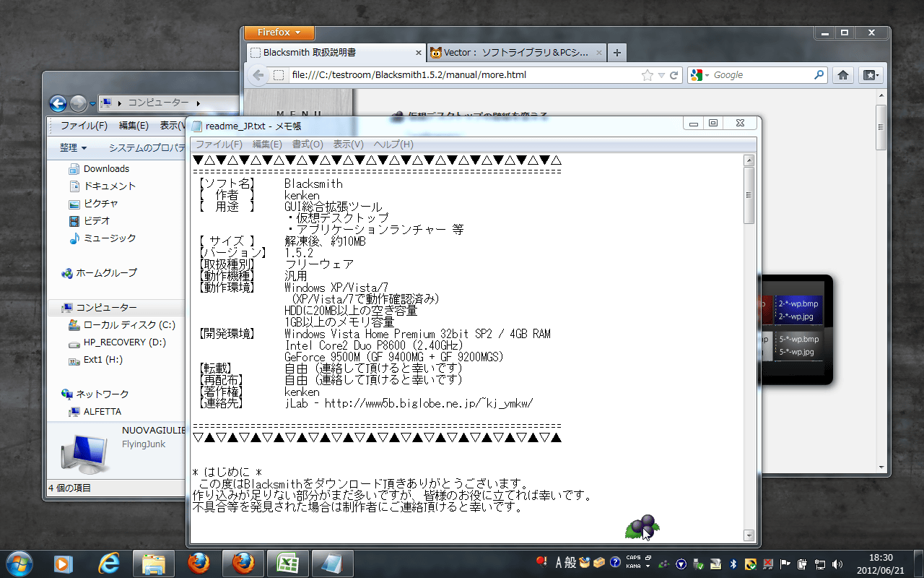Reload the page in Firefox
This screenshot has width=924, height=578.
[x=674, y=75]
